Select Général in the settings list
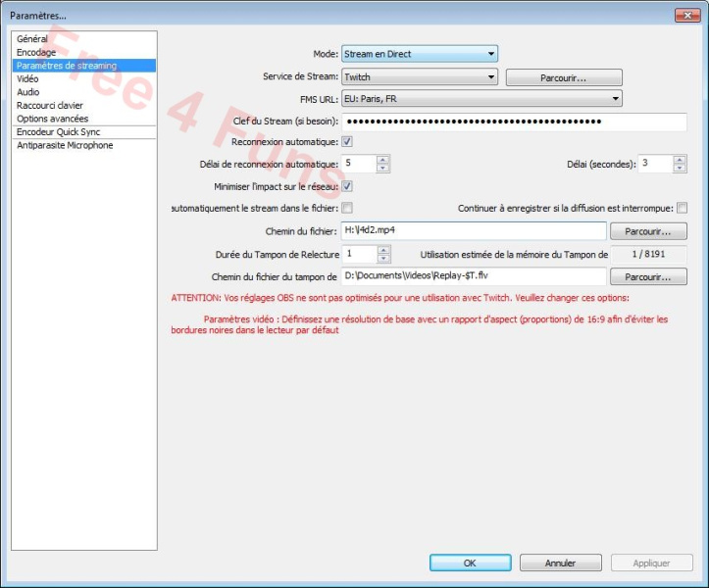Viewport: 709px width, 588px height. 32,39
